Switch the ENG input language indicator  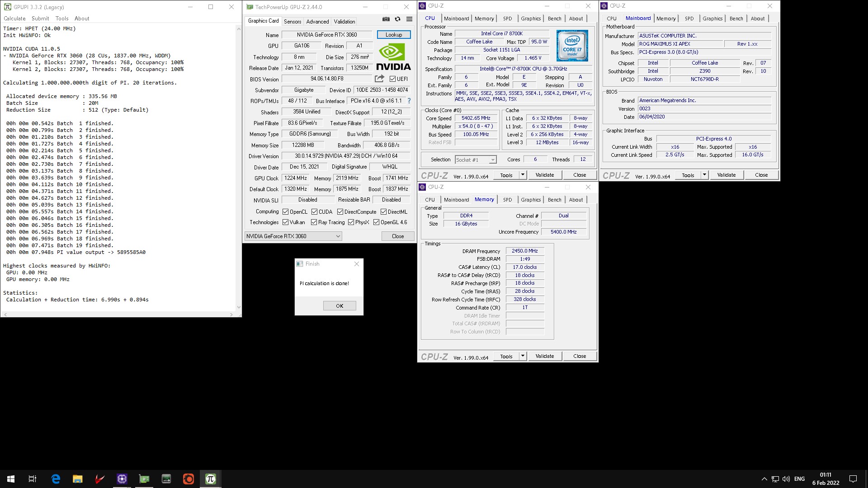[799, 479]
